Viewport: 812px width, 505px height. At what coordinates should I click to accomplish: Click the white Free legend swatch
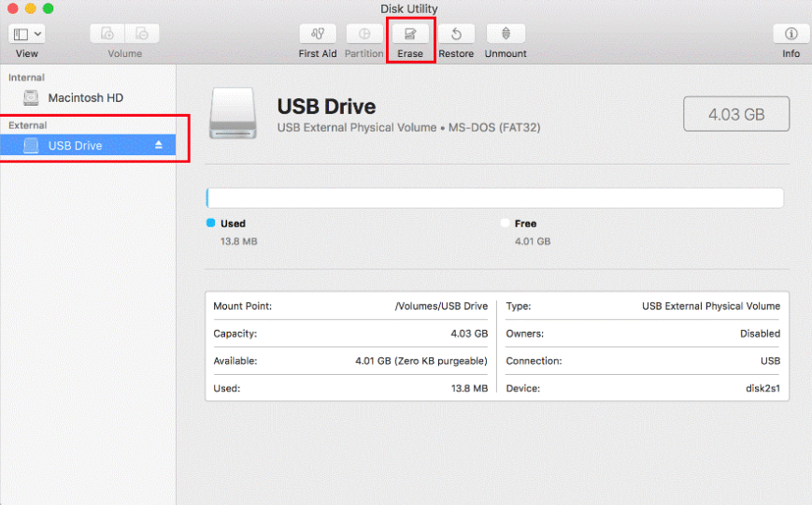(505, 223)
